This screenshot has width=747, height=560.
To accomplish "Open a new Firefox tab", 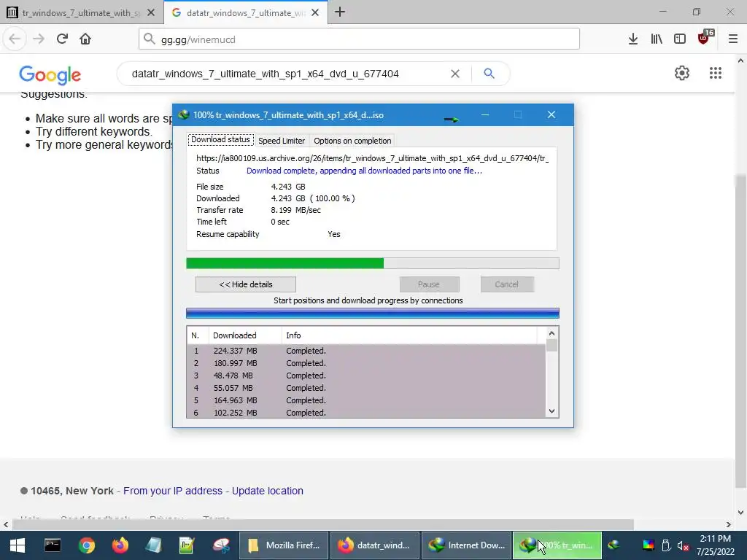I will coord(340,12).
